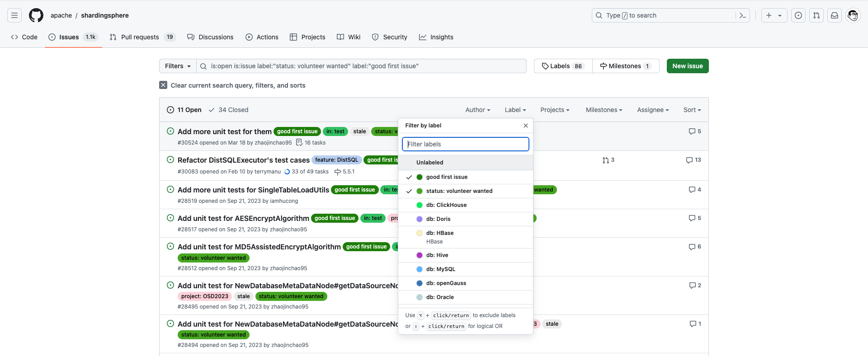Screen dimensions: 868x356
Task: Open comments of SingleTableLoadUtils issue
Action: [695, 190]
